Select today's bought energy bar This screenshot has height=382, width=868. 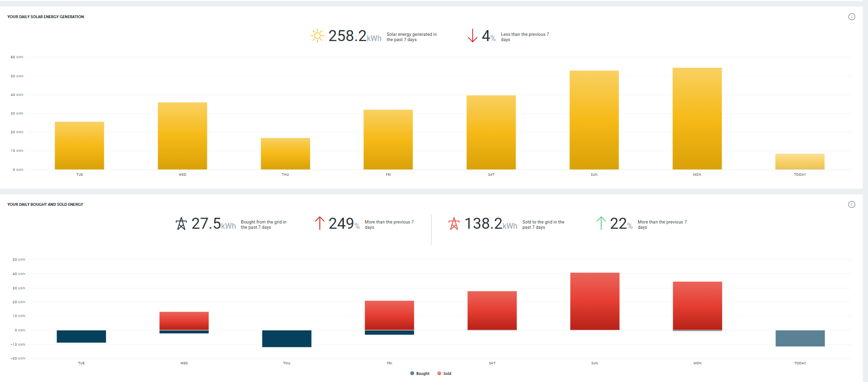pos(800,338)
